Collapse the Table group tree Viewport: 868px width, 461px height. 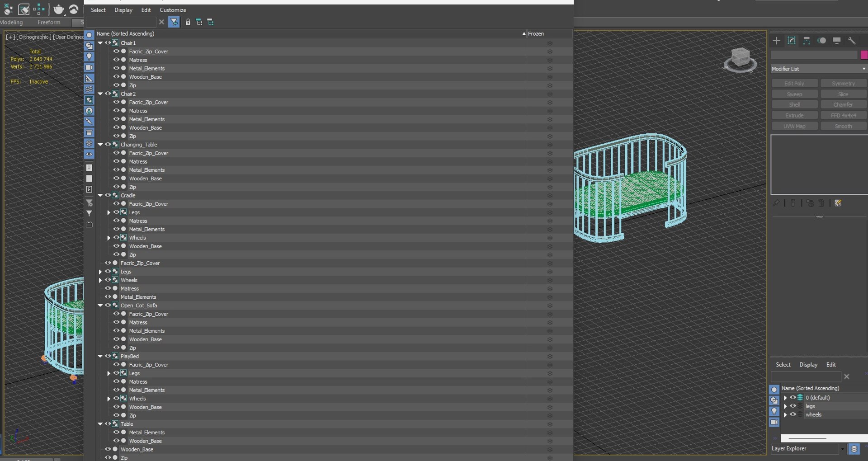(100, 424)
